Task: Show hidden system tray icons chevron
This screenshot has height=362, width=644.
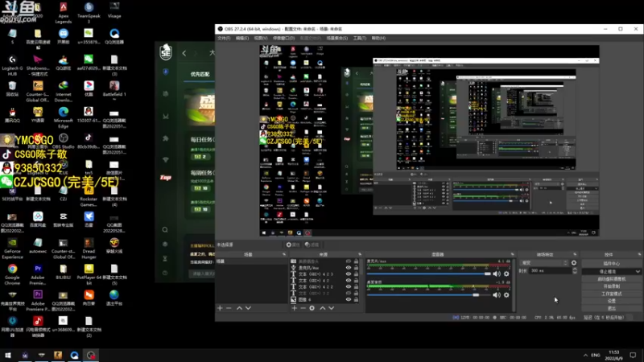Action: pos(585,355)
